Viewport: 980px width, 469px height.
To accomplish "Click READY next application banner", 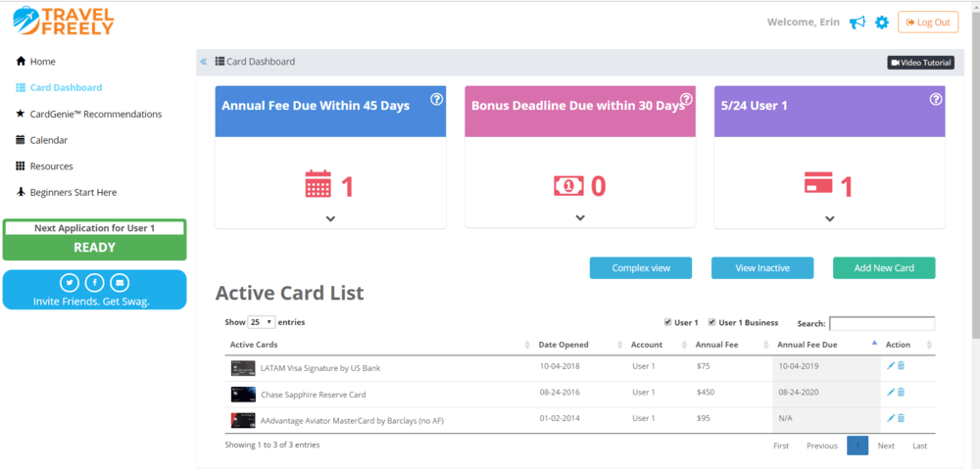I will [x=94, y=248].
